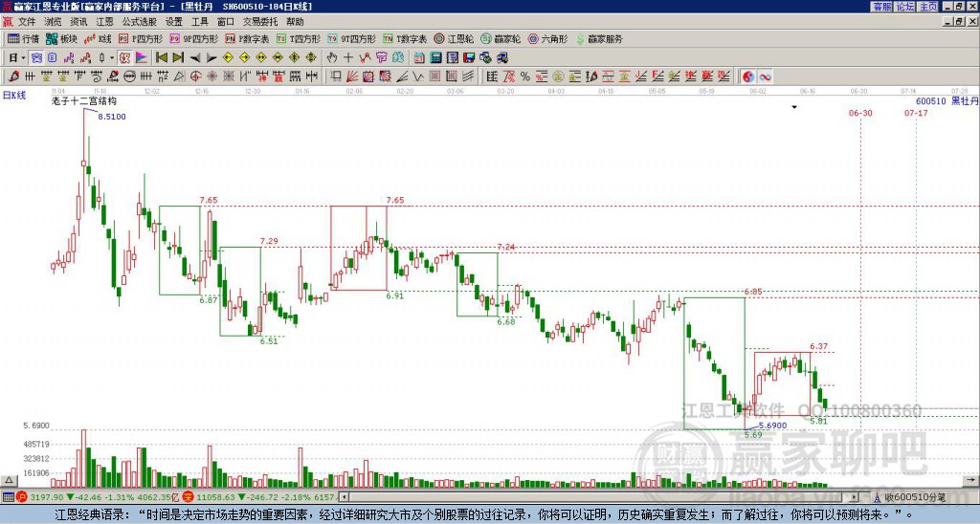This screenshot has width=980, height=524.
Task: Open the 交易委托 menu
Action: (260, 22)
